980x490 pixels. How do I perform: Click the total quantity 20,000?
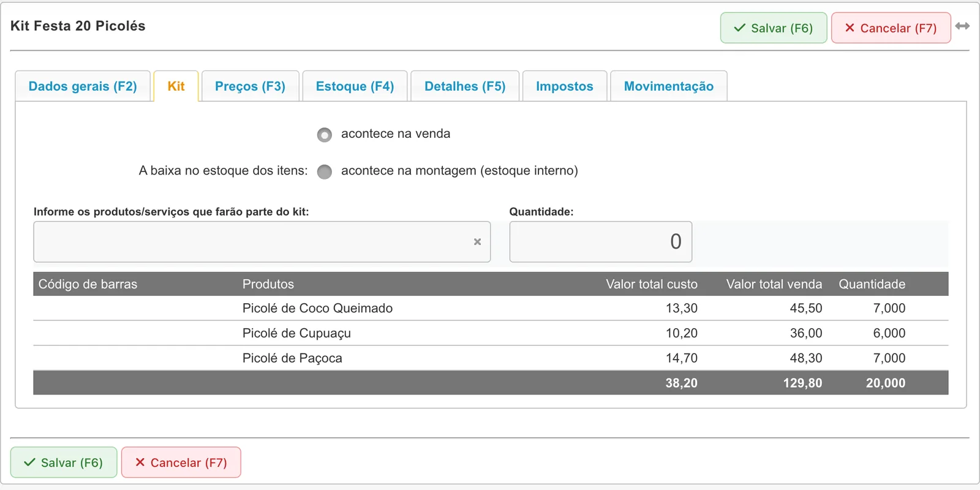point(886,383)
